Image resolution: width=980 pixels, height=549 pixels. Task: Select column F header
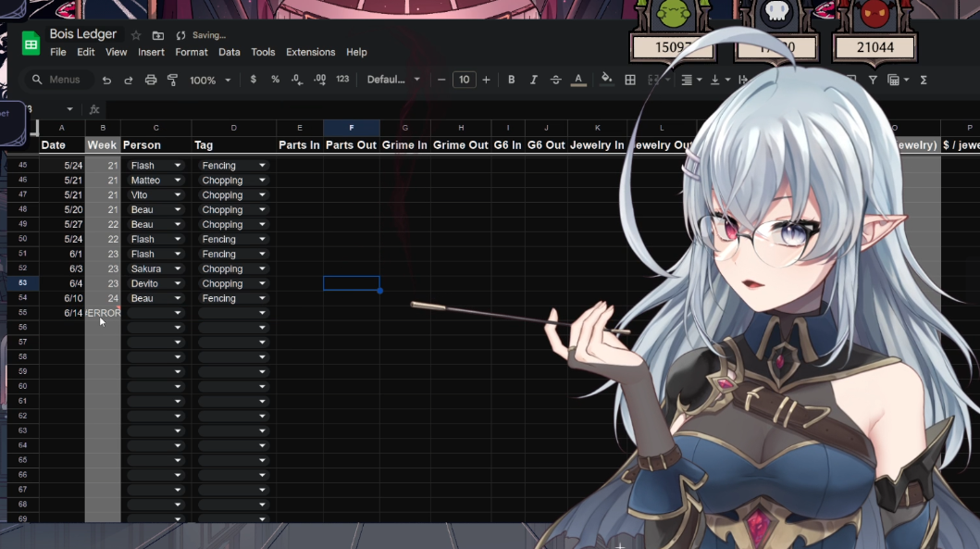point(352,128)
